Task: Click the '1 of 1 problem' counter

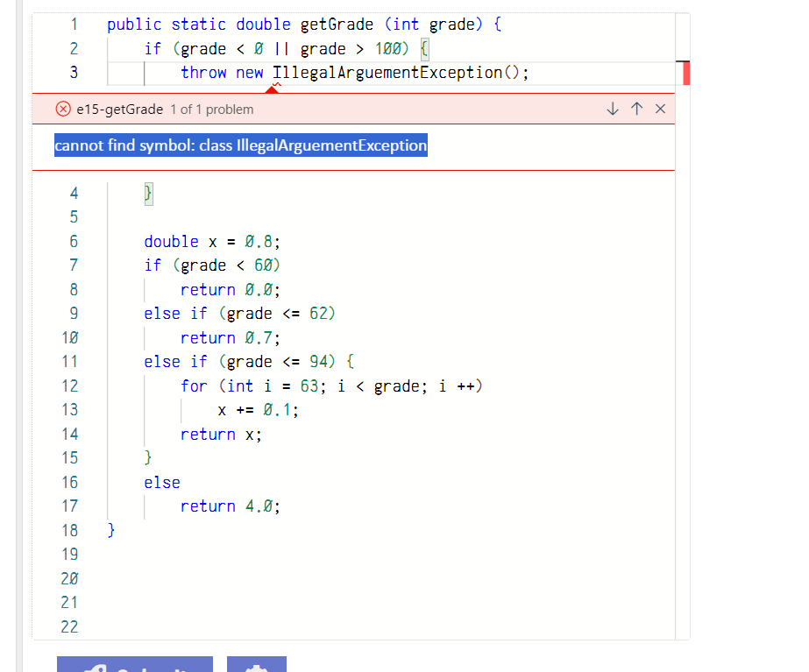Action: point(212,110)
